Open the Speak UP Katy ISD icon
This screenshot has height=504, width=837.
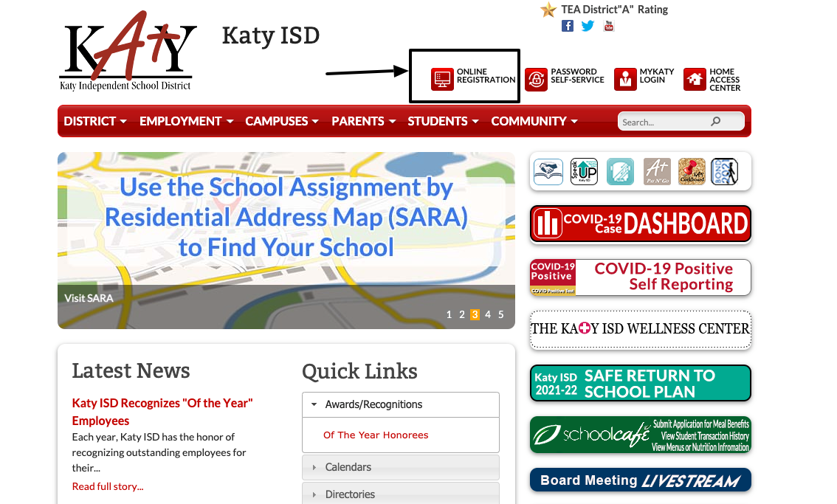point(584,172)
